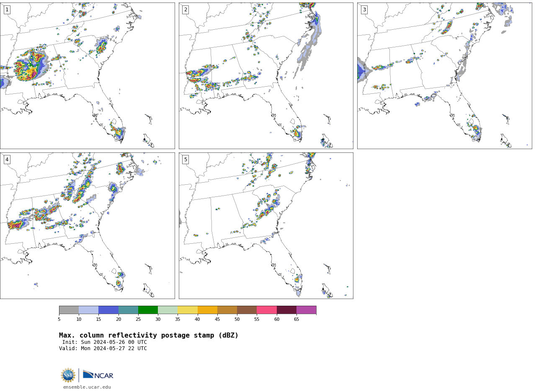
Task: Click the dark green 25-30 dBZ swatch
Action: pyautogui.click(x=148, y=310)
